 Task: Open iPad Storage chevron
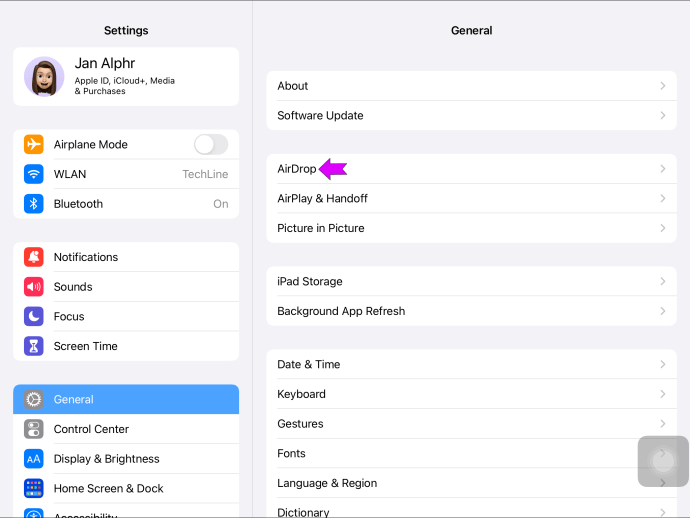click(x=662, y=282)
